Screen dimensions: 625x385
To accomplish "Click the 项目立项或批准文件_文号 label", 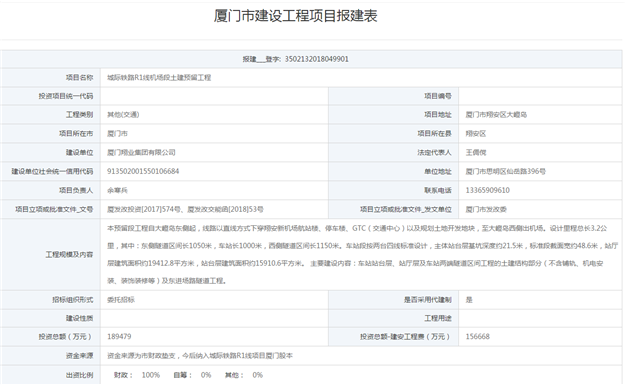I will pyautogui.click(x=54, y=209).
